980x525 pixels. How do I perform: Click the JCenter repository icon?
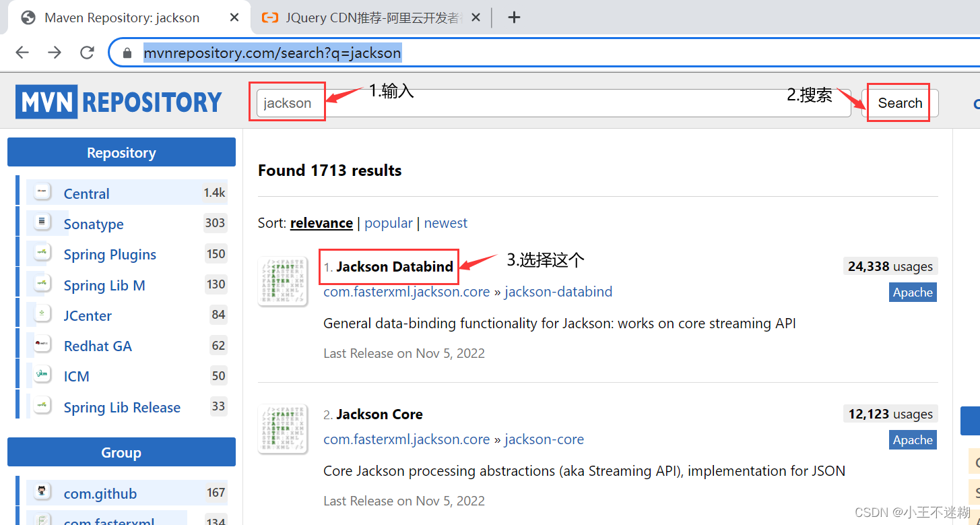pos(42,314)
